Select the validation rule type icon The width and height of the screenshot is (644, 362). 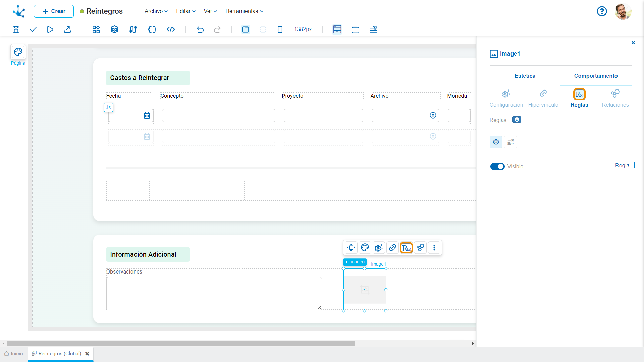[511, 142]
